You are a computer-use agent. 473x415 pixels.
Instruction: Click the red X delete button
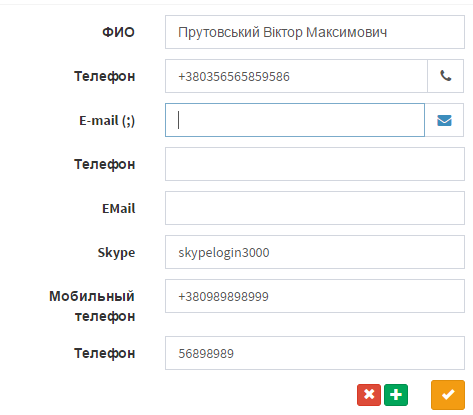369,395
